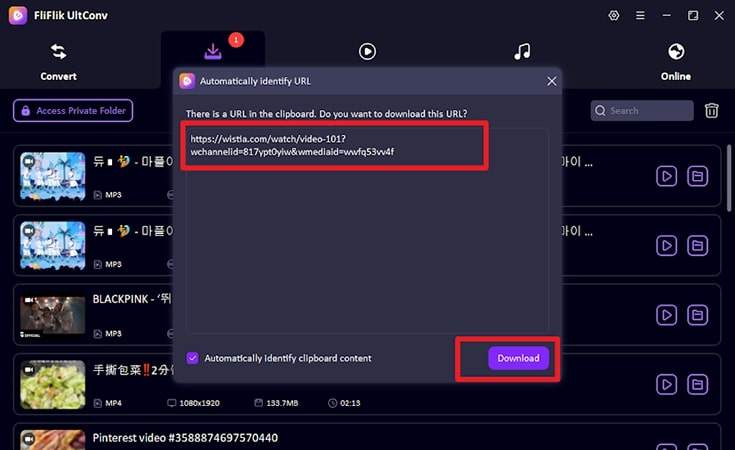Minimize the UltConv window
The image size is (735, 450).
[x=666, y=15]
